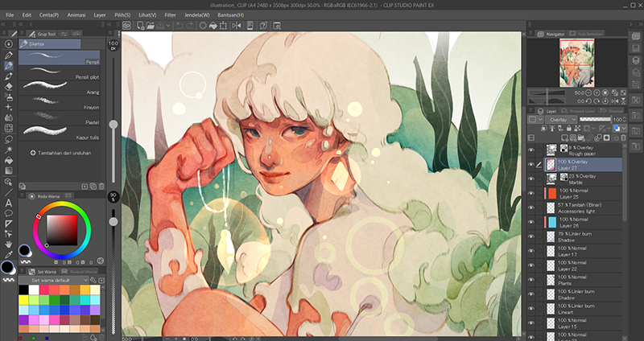
Task: Click the undo arrow in command bar
Action: (180, 26)
